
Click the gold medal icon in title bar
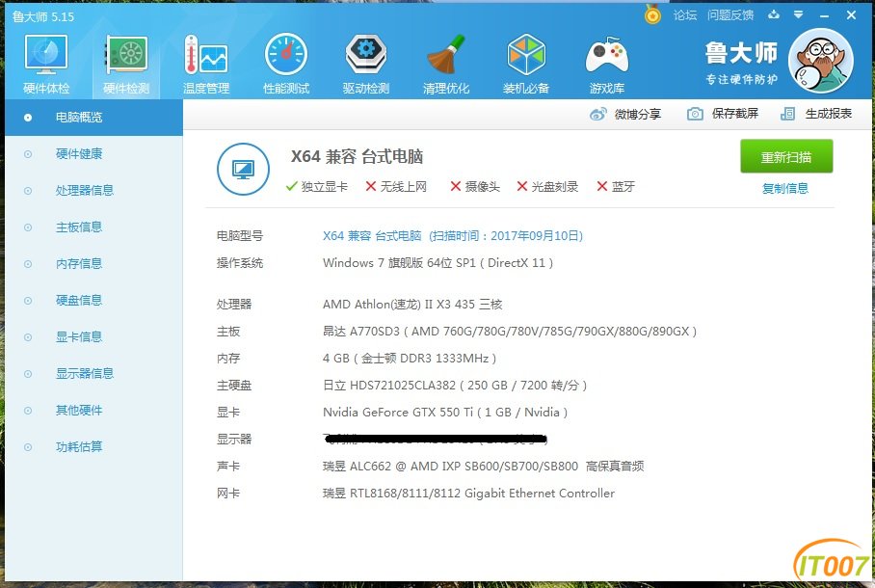[652, 15]
